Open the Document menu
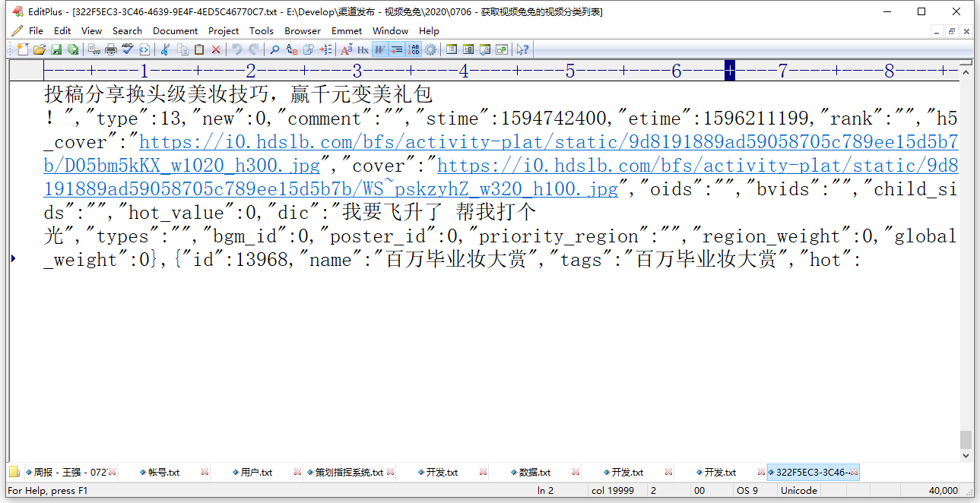The width and height of the screenshot is (980, 503). 175,30
